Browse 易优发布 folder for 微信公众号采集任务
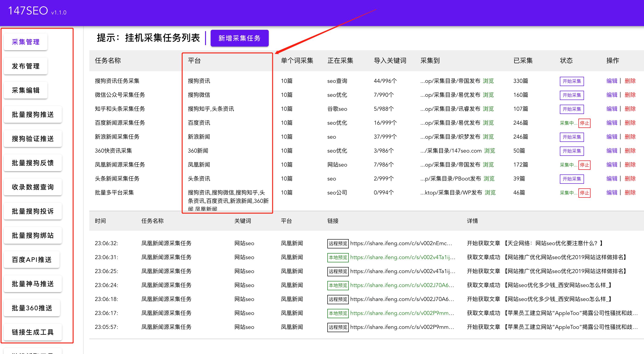The width and height of the screenshot is (644, 354). (x=488, y=95)
